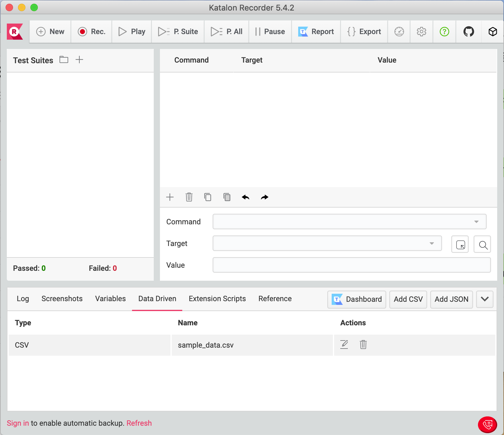Focus the Value input field
Screen dimensions: 504x435
[x=351, y=265]
